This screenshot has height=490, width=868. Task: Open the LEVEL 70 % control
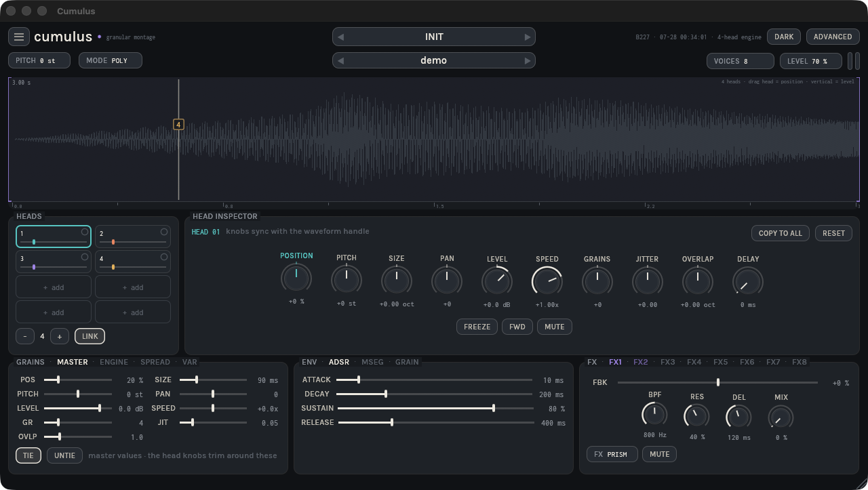[x=810, y=61]
